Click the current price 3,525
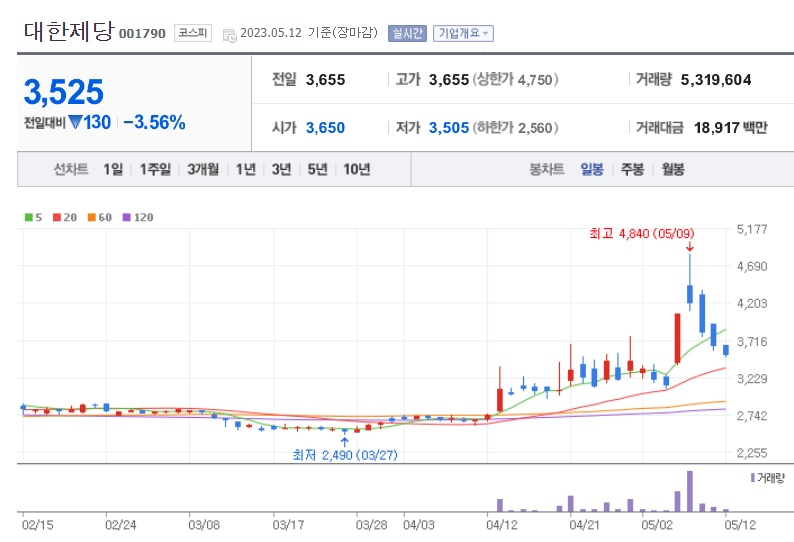The height and width of the screenshot is (542, 794). point(64,92)
